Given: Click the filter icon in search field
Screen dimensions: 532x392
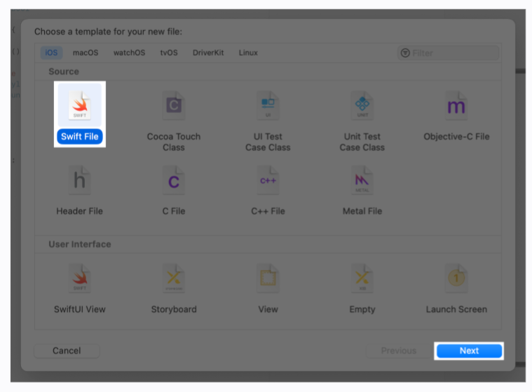Looking at the screenshot, I should click(405, 53).
